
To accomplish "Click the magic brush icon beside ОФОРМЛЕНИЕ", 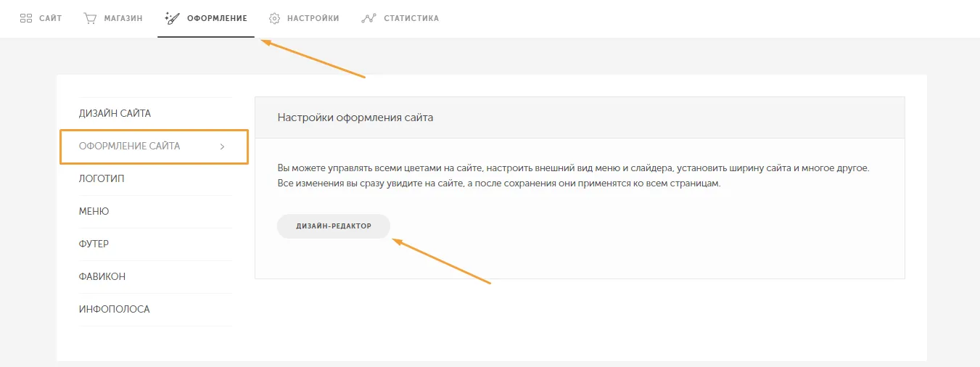I will (x=172, y=18).
